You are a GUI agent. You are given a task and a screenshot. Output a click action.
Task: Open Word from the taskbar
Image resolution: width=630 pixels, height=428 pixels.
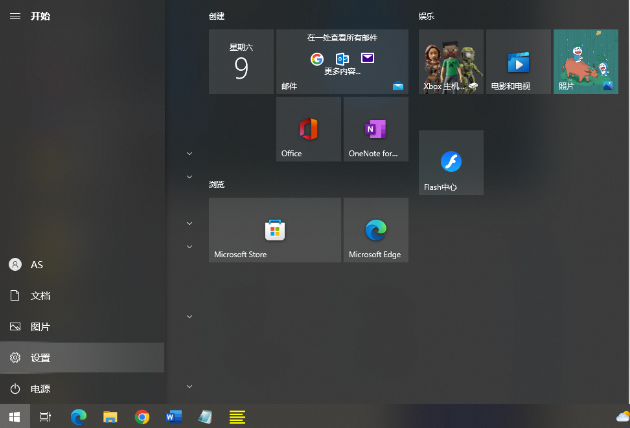173,417
